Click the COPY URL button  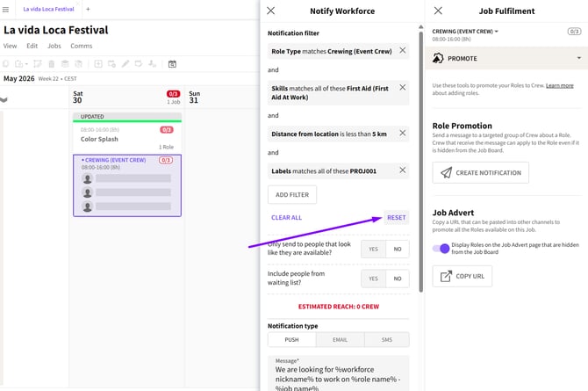coord(462,277)
